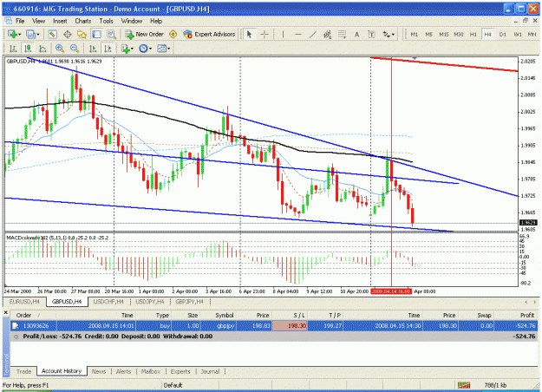Click the Zoom Out magnifier
This screenshot has height=392, width=542.
pyautogui.click(x=75, y=49)
